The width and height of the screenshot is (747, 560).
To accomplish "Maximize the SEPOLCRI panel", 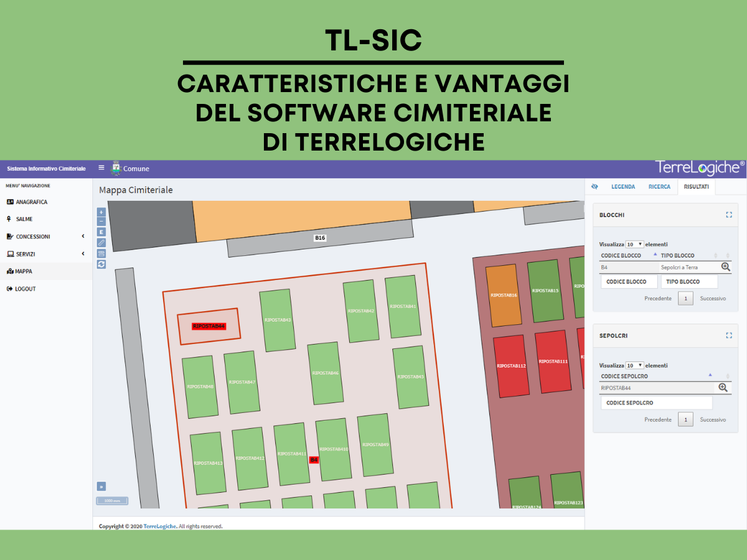I will pyautogui.click(x=729, y=335).
